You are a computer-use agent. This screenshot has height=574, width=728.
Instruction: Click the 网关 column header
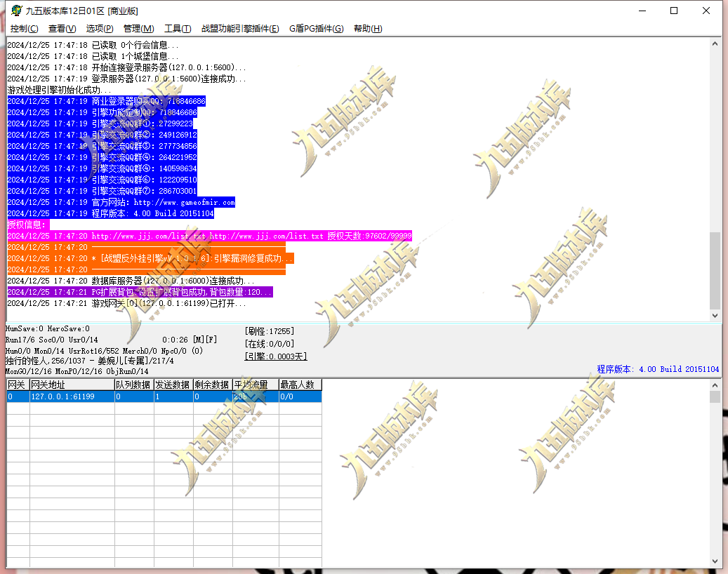point(18,385)
